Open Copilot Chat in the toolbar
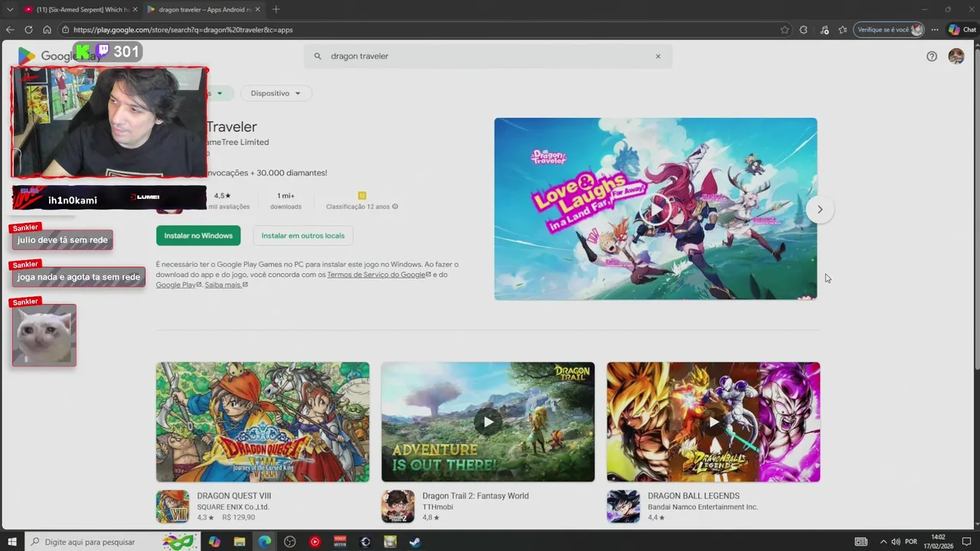This screenshot has height=551, width=980. (962, 30)
